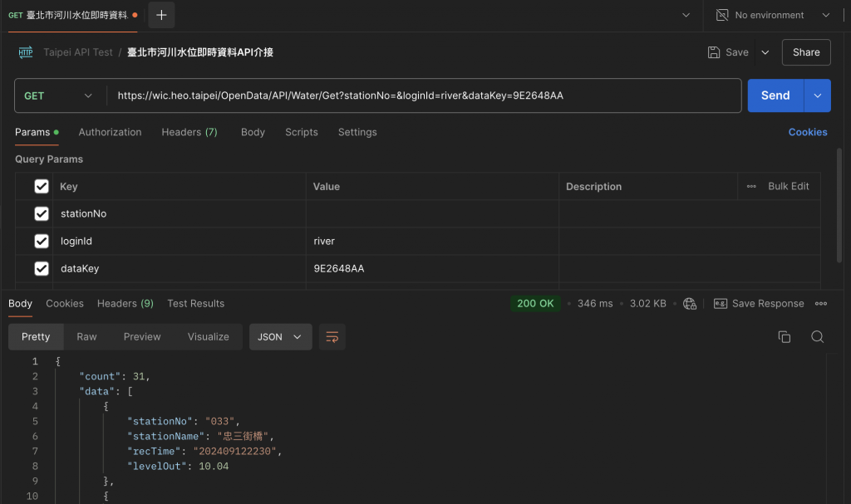
Task: Select the GET request tab in tab bar
Action: click(x=73, y=15)
